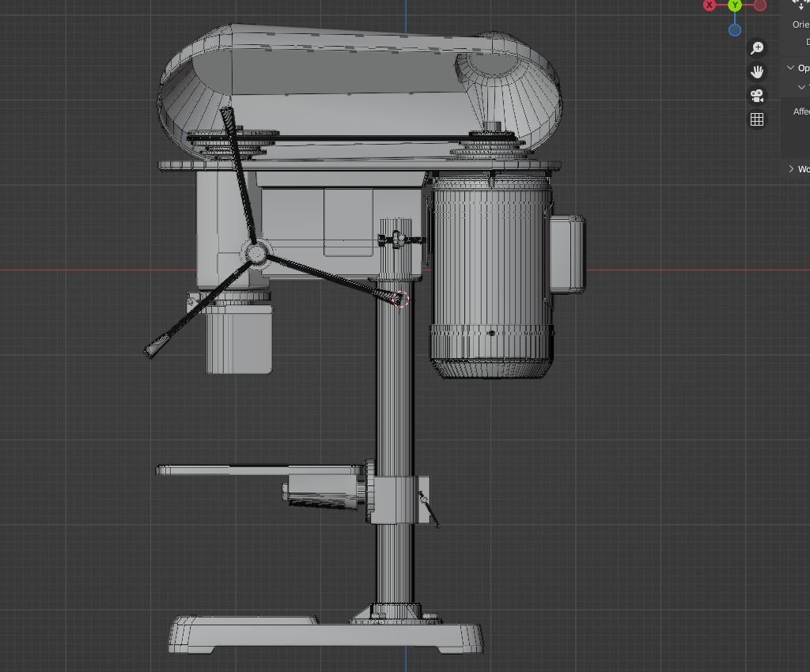810x672 pixels.
Task: Click the dim red negative X gizmo ball
Action: (760, 5)
